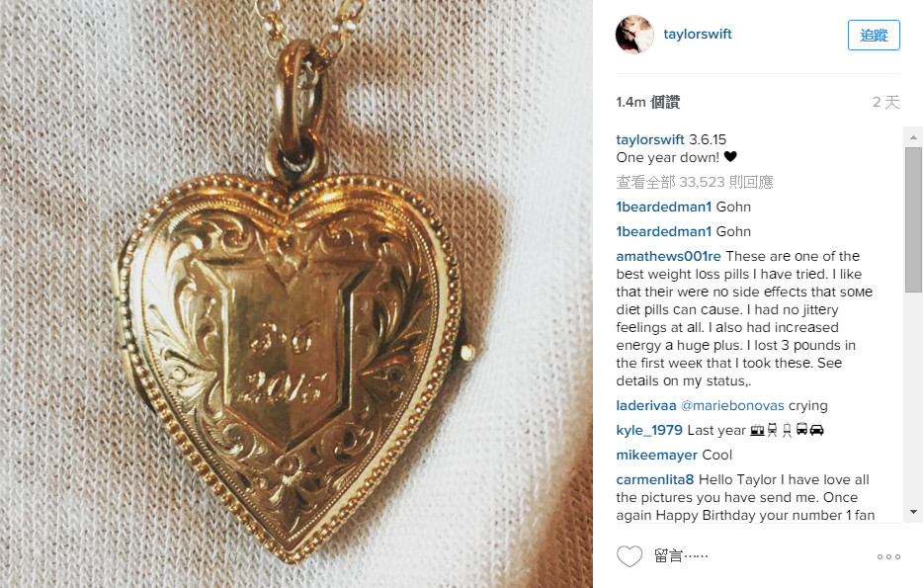Open the gold heart locket photo

tap(296, 294)
